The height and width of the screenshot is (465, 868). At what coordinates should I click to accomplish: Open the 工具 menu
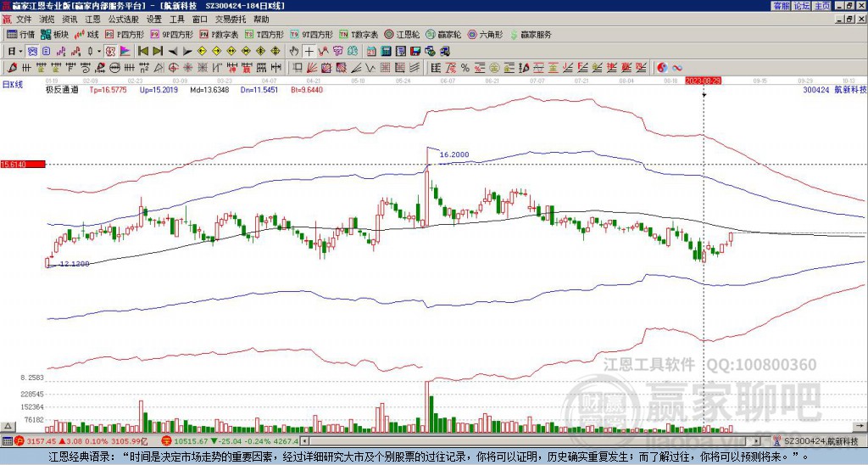pyautogui.click(x=176, y=20)
